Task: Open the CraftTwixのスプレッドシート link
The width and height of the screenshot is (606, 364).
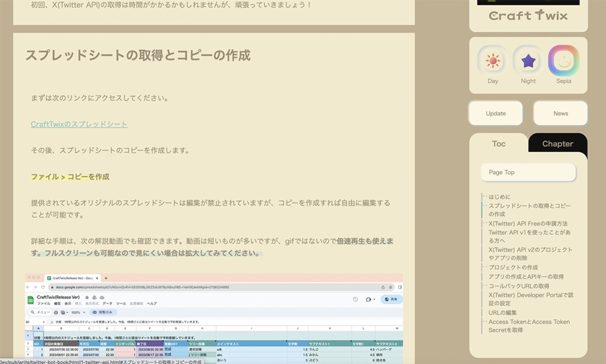Action: [79, 124]
